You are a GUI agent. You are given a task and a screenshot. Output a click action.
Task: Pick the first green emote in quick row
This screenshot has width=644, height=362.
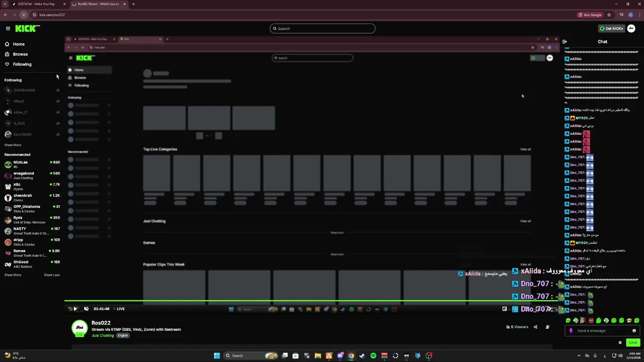point(568,320)
